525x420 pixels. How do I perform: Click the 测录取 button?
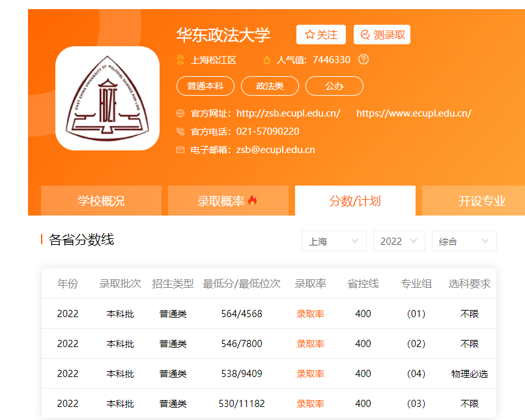click(x=382, y=35)
